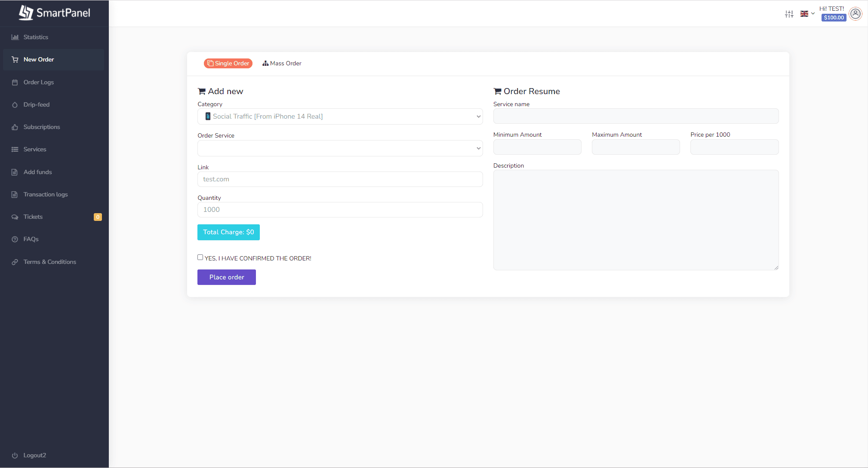Open the Order Service dropdown
This screenshot has height=468, width=868.
340,148
